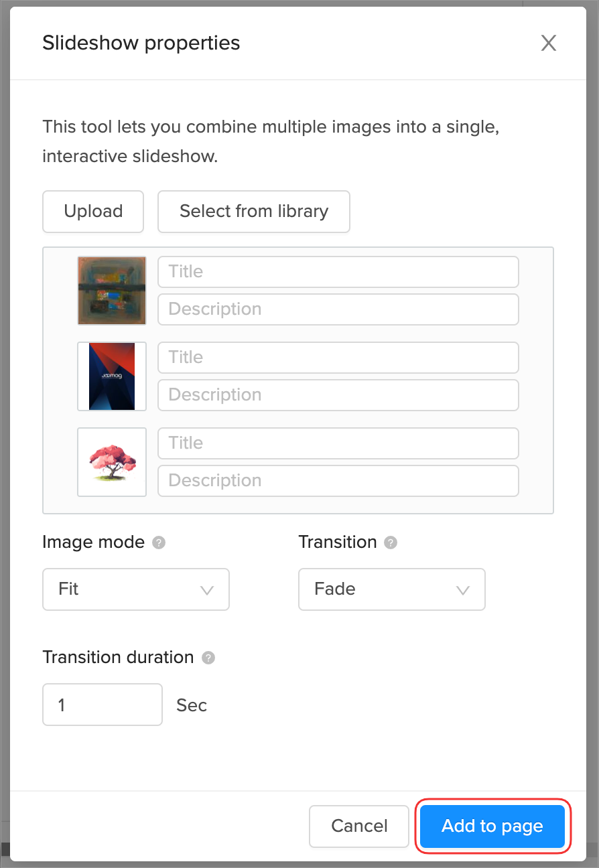This screenshot has height=868, width=599.
Task: Click the Transition help icon
Action: 391,542
